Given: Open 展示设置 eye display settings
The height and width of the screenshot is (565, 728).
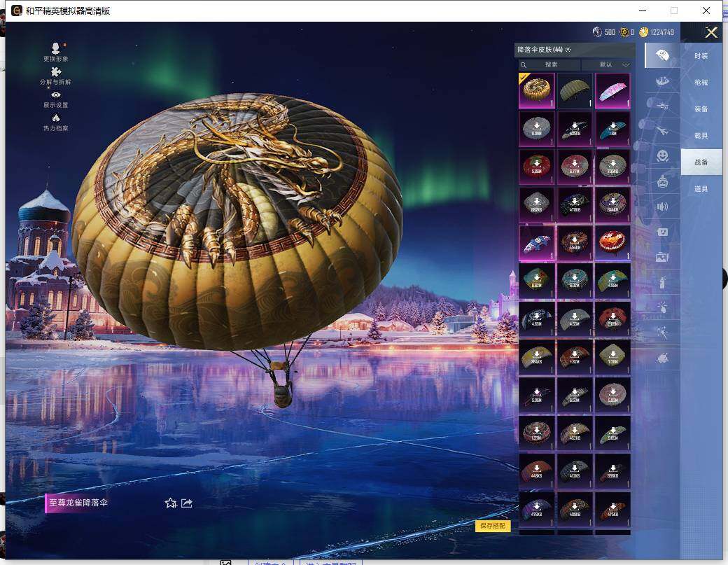Looking at the screenshot, I should [x=56, y=99].
